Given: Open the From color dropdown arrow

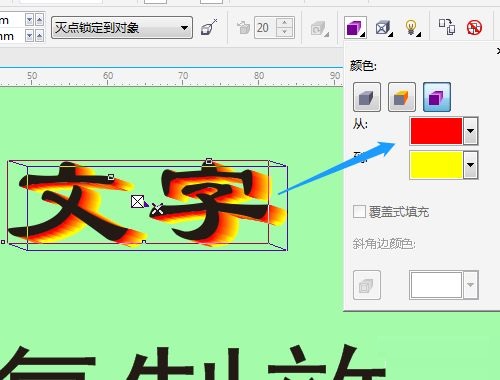Looking at the screenshot, I should point(470,131).
